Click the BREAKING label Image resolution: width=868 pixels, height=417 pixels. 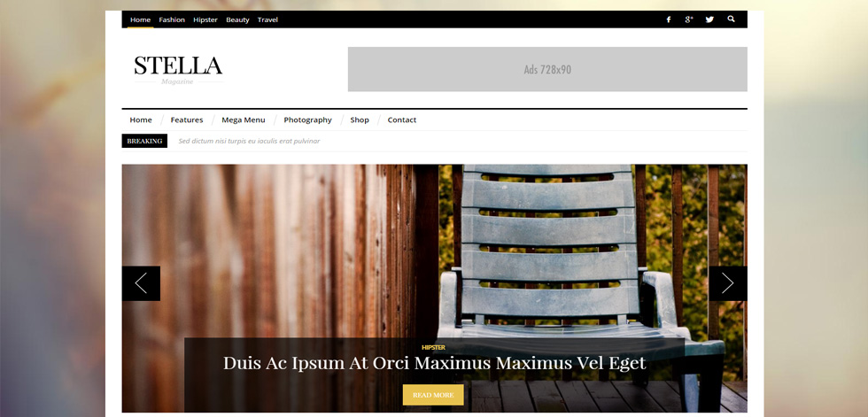(x=144, y=141)
